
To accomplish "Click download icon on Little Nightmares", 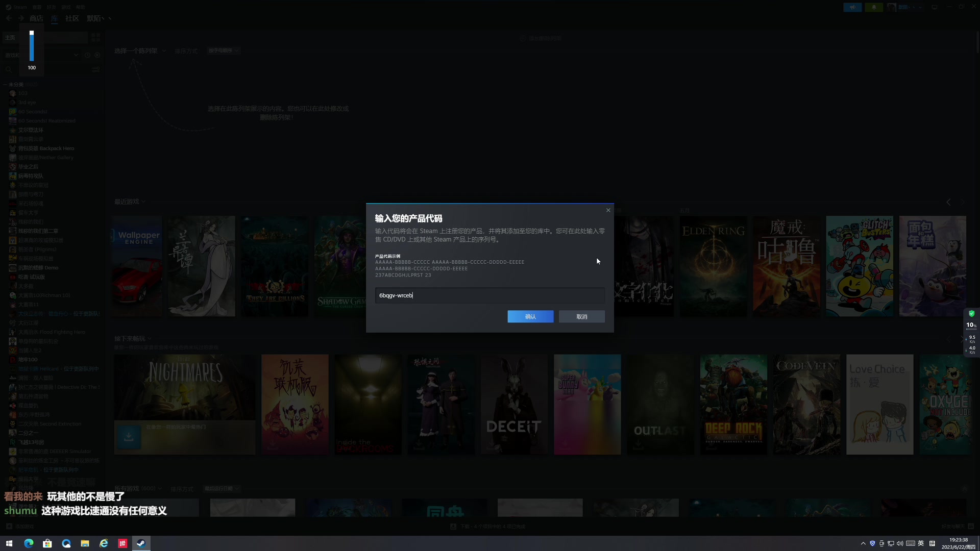I will point(129,437).
